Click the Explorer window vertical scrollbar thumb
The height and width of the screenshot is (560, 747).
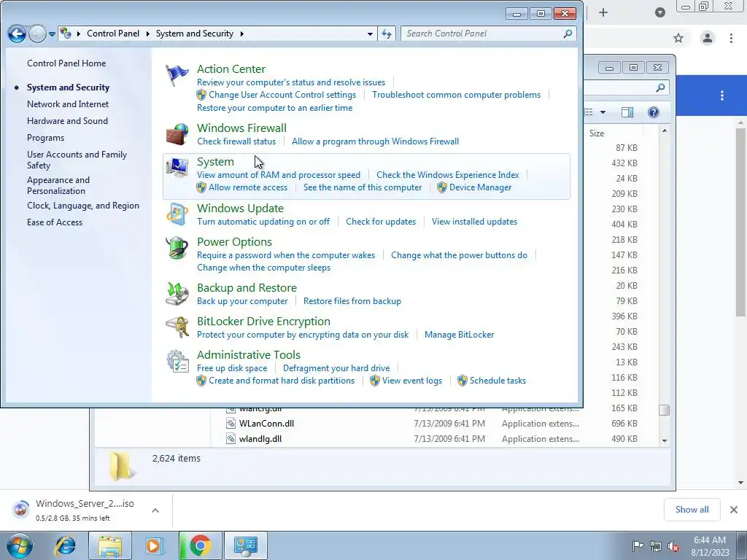(x=664, y=410)
